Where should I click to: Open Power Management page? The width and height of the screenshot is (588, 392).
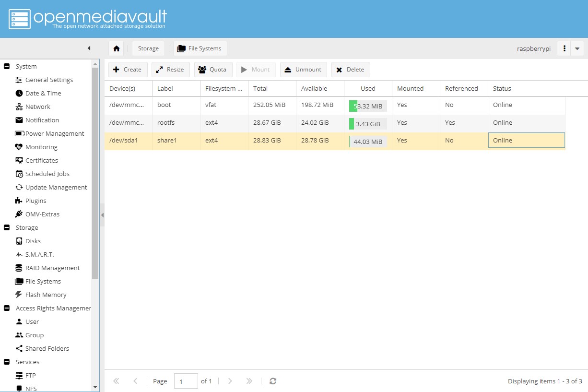coord(55,134)
